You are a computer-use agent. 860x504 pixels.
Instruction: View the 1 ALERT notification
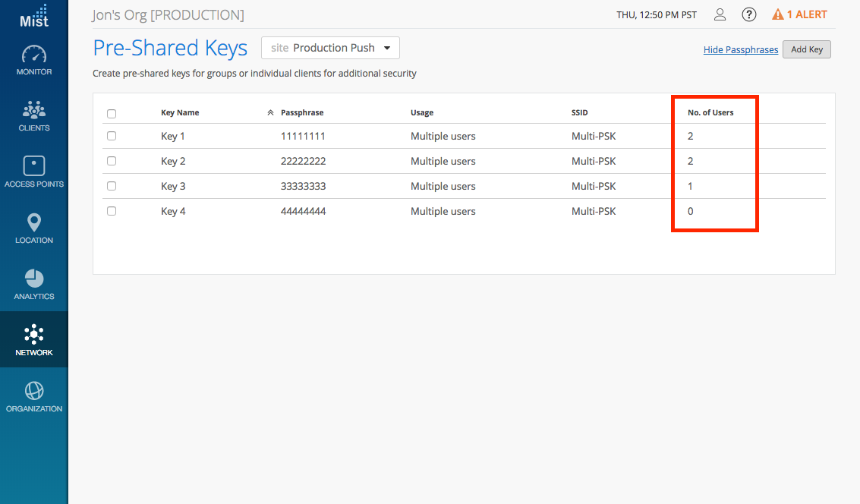point(799,14)
